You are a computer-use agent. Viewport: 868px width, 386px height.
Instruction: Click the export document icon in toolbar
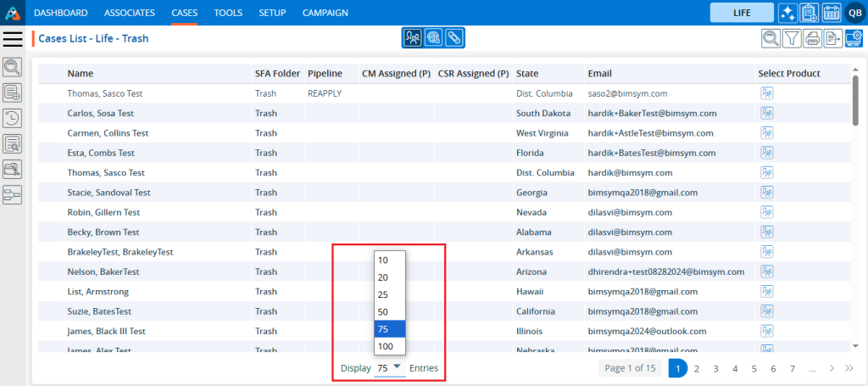(833, 38)
